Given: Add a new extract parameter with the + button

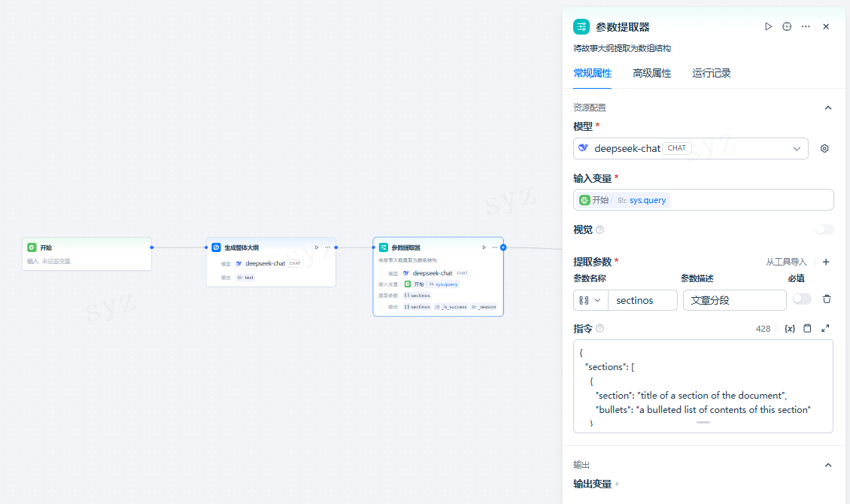Looking at the screenshot, I should tap(826, 262).
